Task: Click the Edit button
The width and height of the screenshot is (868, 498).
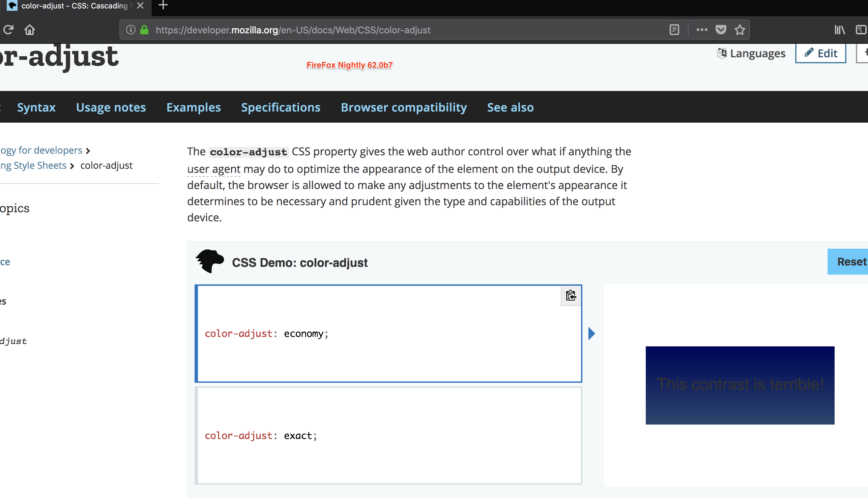Action: 820,53
